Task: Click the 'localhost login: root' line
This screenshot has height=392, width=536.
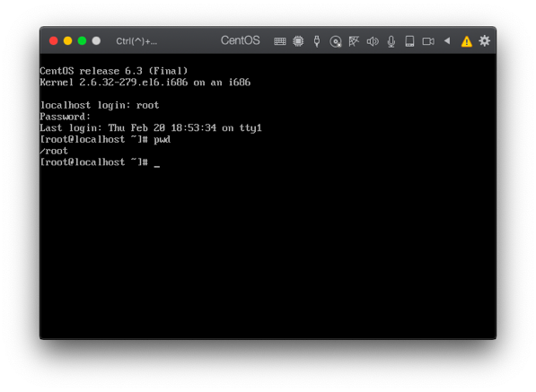Action: point(100,105)
